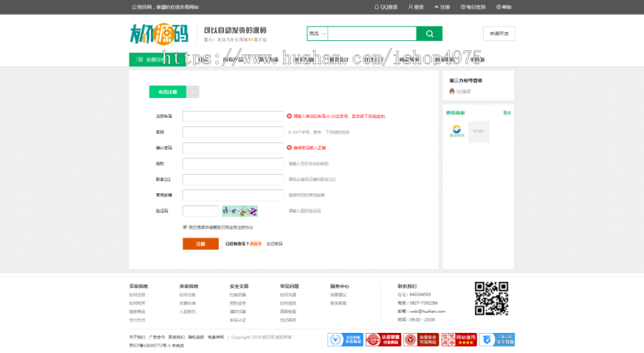Open the recommended merchant logo thumbnail

pyautogui.click(x=457, y=131)
